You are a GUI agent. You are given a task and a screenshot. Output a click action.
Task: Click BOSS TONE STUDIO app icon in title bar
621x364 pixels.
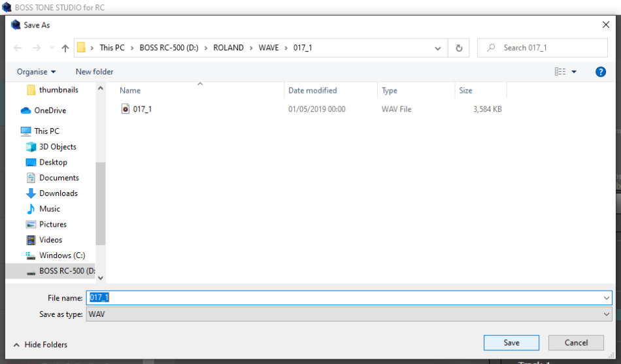click(7, 7)
